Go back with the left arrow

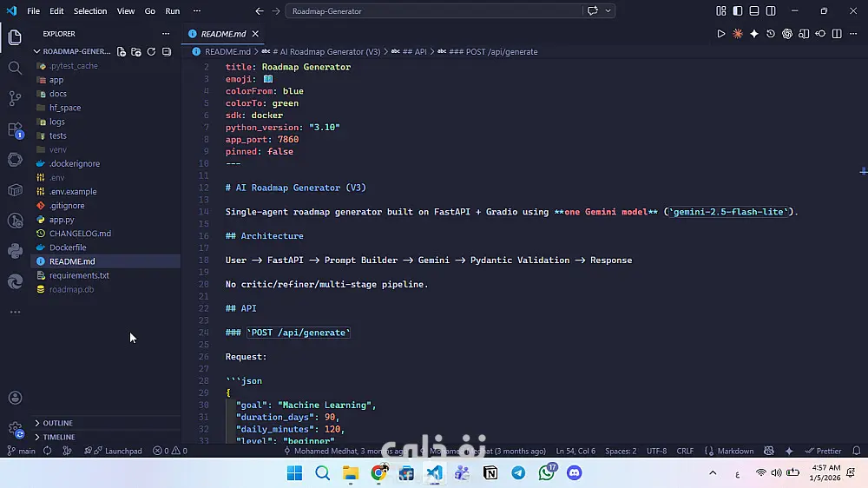point(260,11)
